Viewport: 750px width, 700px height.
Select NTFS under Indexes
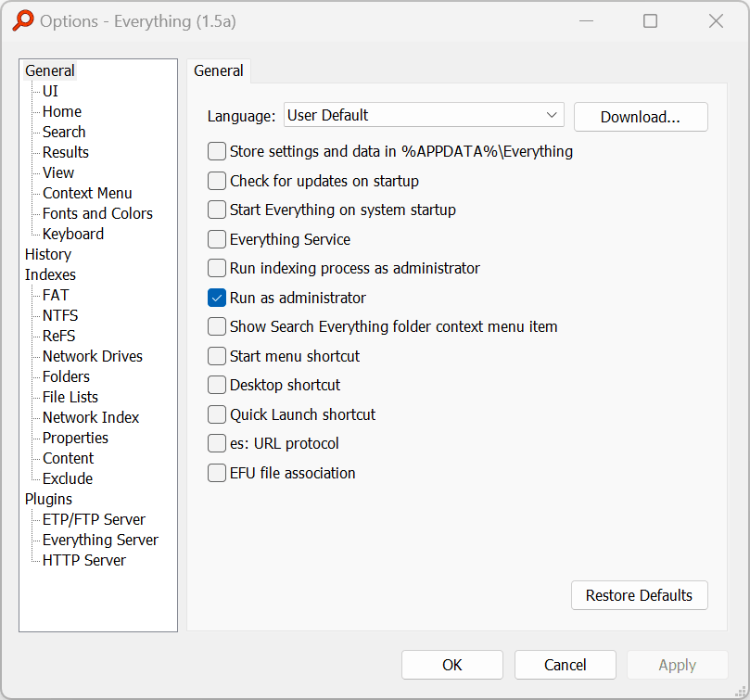[x=60, y=315]
